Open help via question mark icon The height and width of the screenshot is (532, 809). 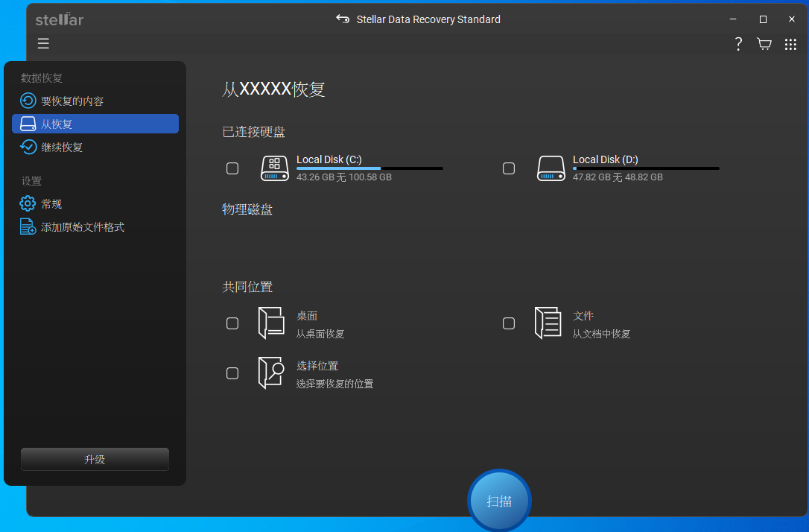[x=738, y=44]
